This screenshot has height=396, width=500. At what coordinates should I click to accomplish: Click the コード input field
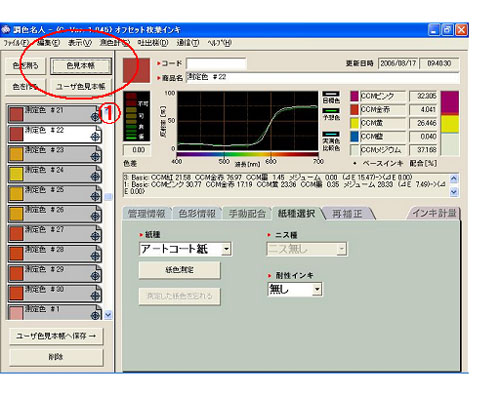pos(216,63)
